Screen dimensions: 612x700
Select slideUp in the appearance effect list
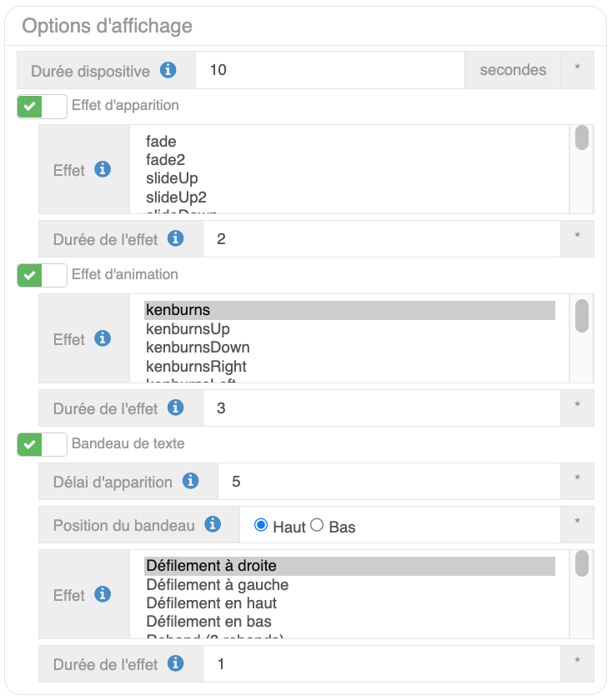click(x=172, y=178)
